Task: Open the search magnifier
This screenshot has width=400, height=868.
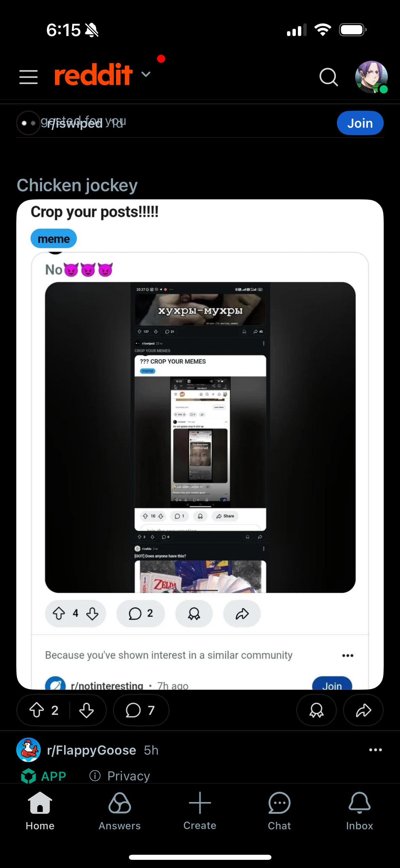Action: pyautogui.click(x=328, y=77)
